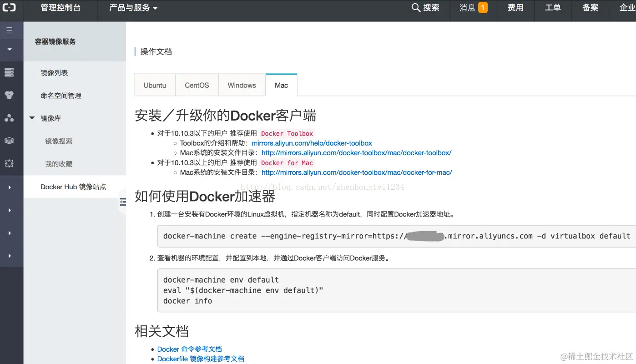Screen dimensions: 636x364
Task: Click the Aliyun logo icon
Action: point(9,8)
